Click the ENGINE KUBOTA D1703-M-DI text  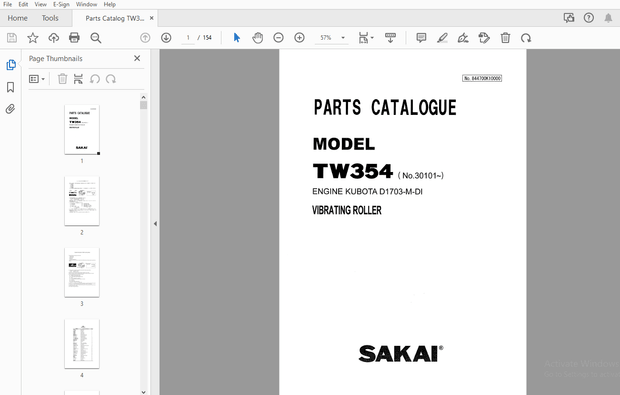[367, 192]
